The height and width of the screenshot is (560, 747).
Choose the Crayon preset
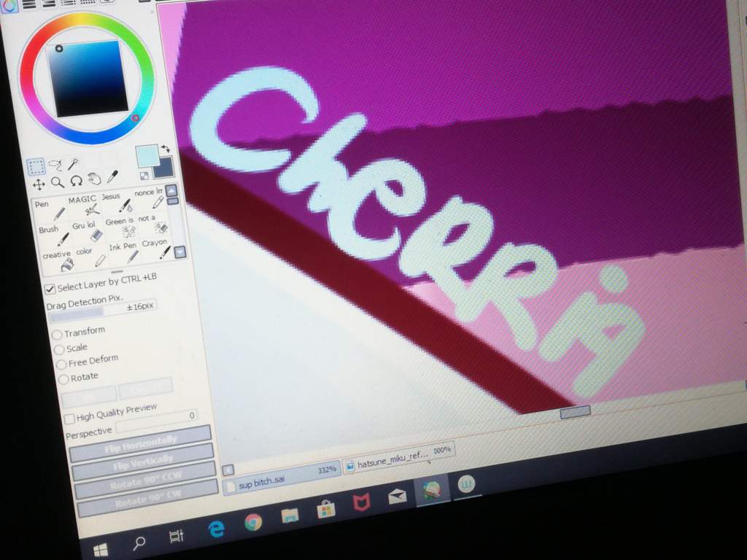(156, 249)
